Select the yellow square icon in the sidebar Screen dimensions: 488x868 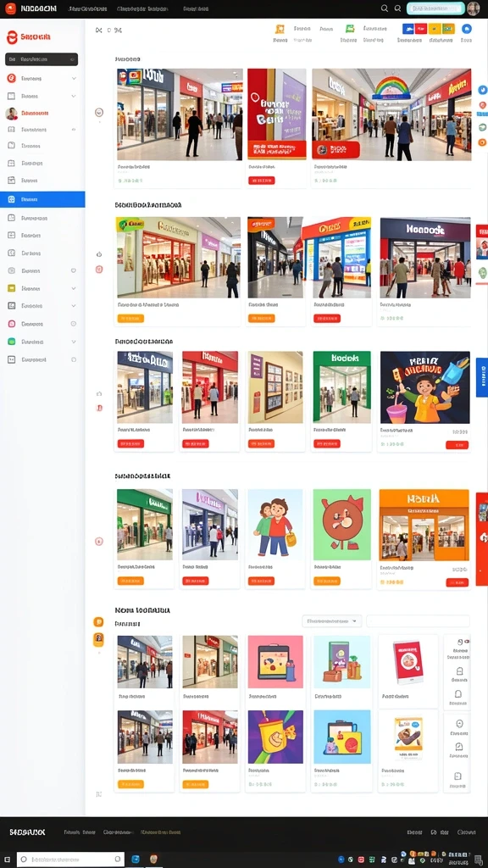point(11,288)
